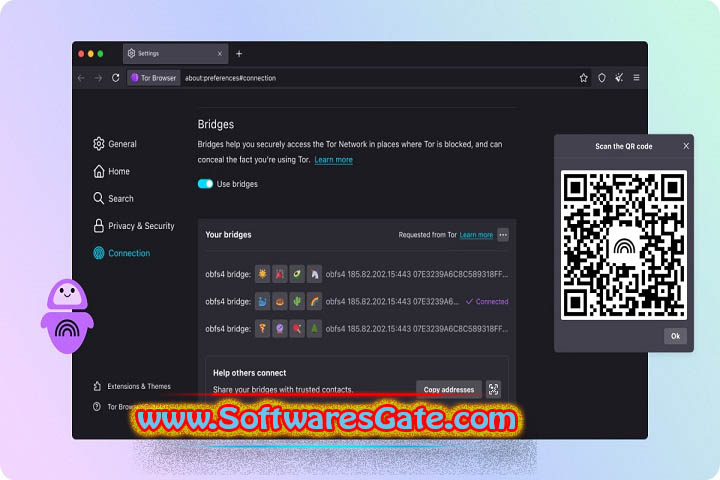The height and width of the screenshot is (480, 720).
Task: Close the Scan the QR code dialog
Action: [x=686, y=146]
